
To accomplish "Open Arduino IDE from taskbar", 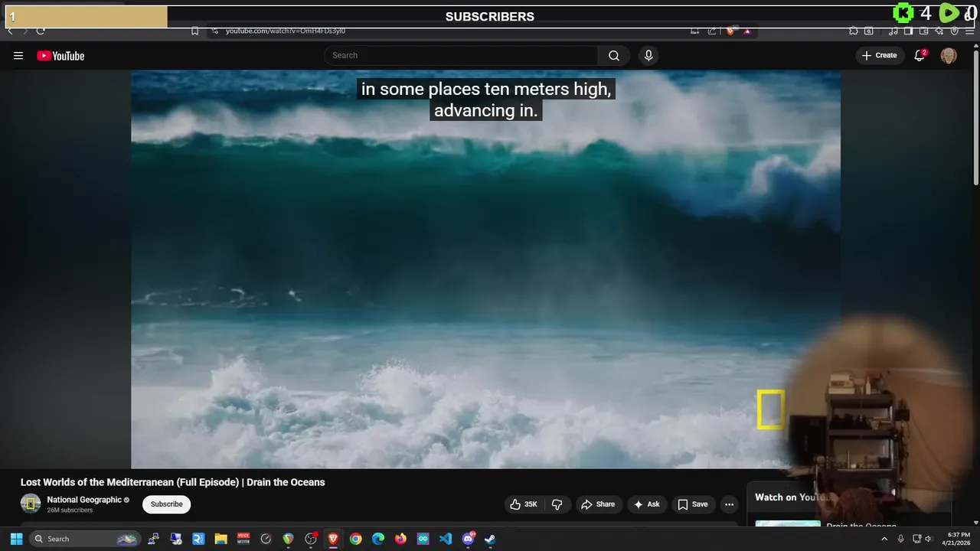I will 423,539.
